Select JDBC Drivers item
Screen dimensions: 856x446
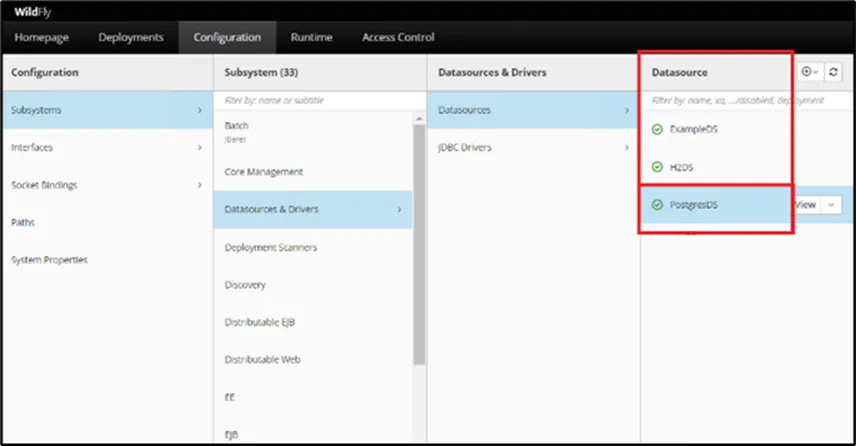click(532, 147)
